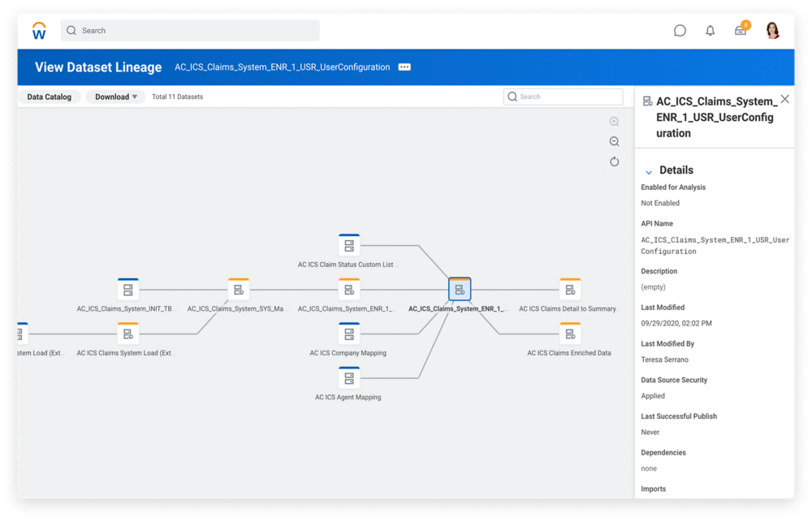
Task: Open the inbox tray icon
Action: click(x=741, y=30)
